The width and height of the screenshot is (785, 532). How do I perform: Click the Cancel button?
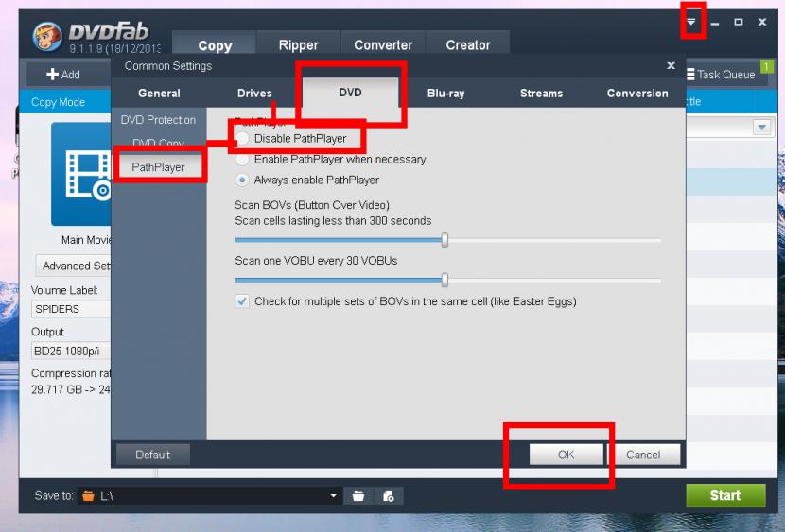(643, 455)
